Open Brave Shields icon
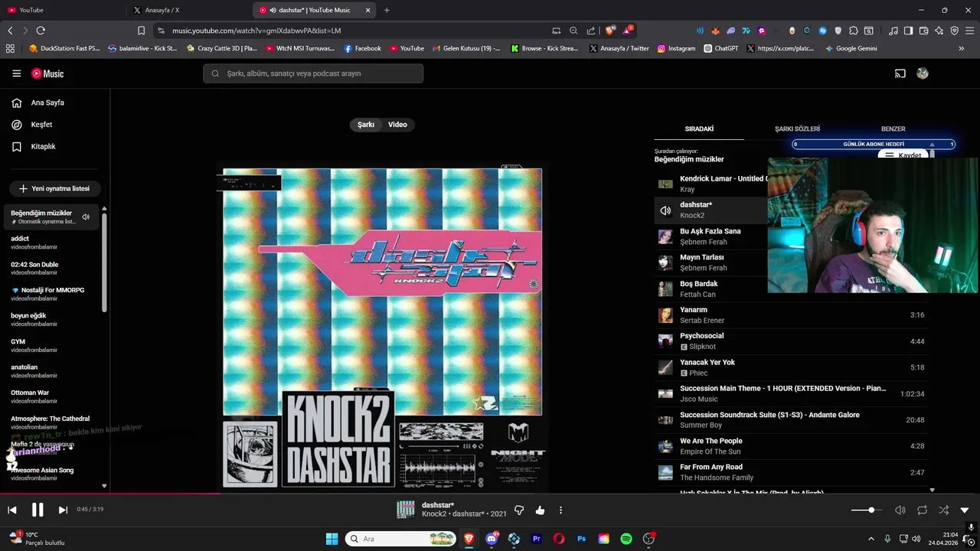This screenshot has height=551, width=980. click(609, 31)
